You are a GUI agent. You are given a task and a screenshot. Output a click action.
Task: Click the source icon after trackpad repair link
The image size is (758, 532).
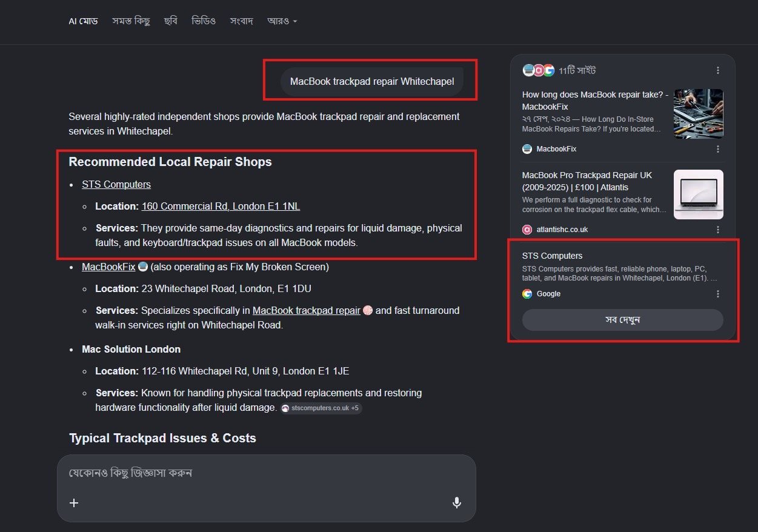pyautogui.click(x=367, y=310)
